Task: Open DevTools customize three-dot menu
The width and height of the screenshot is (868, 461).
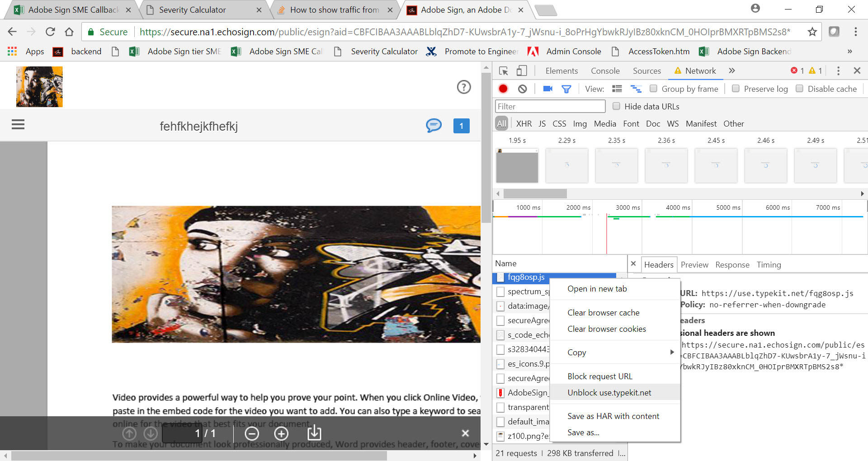Action: coord(838,71)
